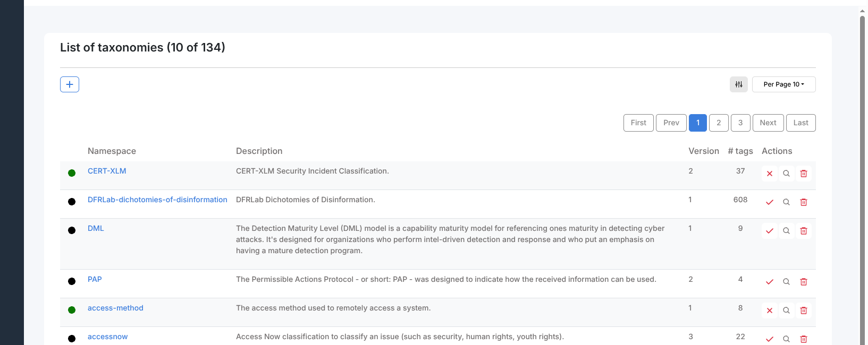Screen dimensions: 868x345
Task: Delete DML taxonomy with trash icon
Action: click(x=804, y=231)
